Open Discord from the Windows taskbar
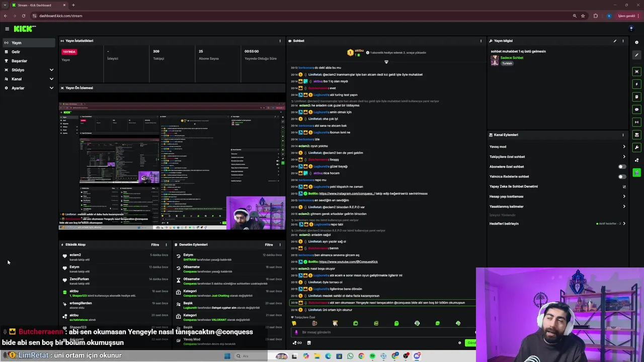Image resolution: width=644 pixels, height=362 pixels. (417, 356)
